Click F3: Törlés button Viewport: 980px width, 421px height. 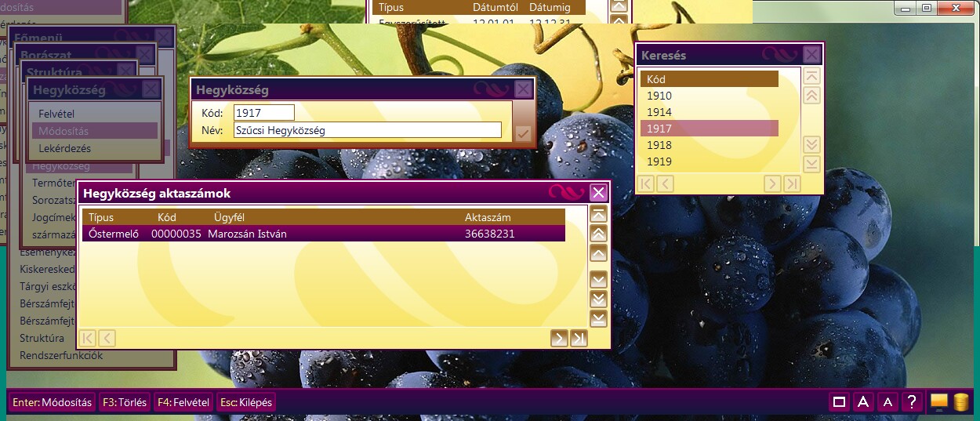[124, 402]
